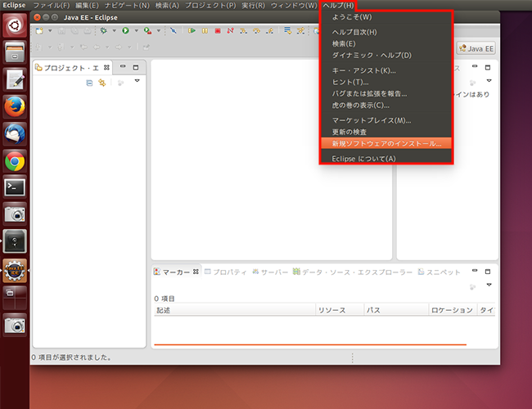Screen dimensions: 532x409
Task: Choose ダイナミック・ヘルプ(D) menu item
Action: click(x=386, y=56)
